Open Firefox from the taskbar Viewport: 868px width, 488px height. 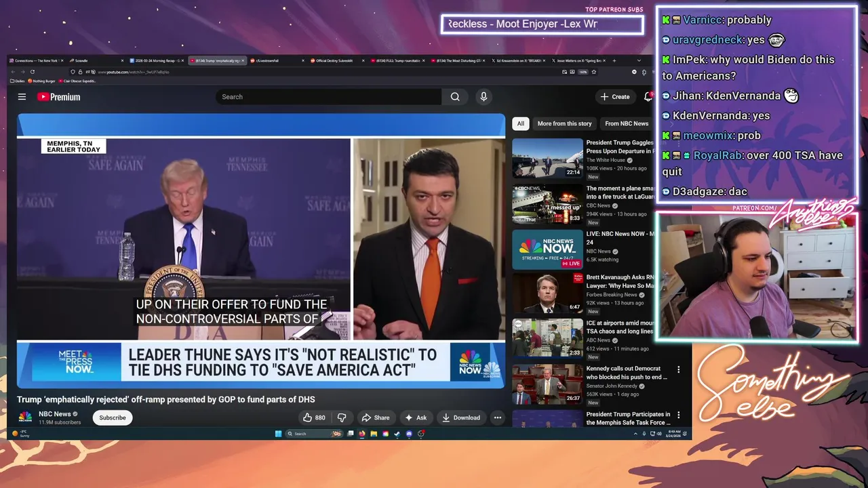[x=361, y=434]
